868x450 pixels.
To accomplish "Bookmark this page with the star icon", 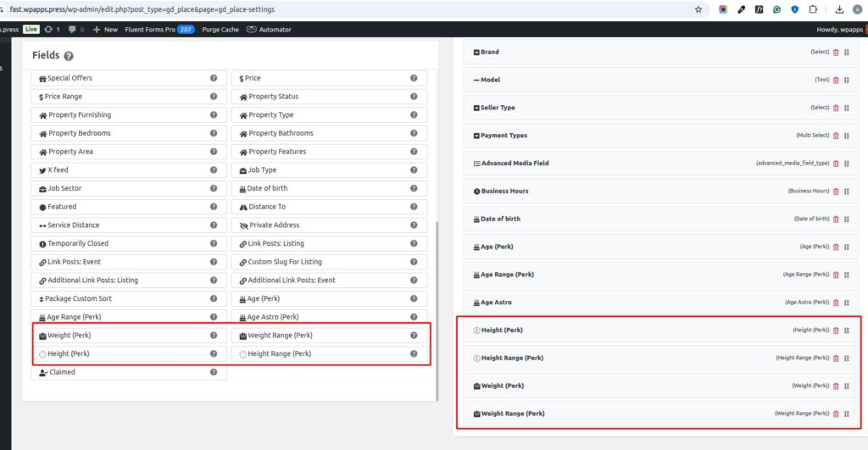I will click(x=698, y=9).
